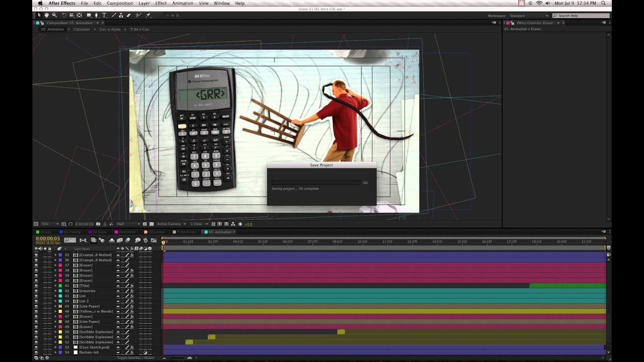Click Calc w Alpha breadcrumb in viewer
Screen dimensions: 644x362
(110, 29)
